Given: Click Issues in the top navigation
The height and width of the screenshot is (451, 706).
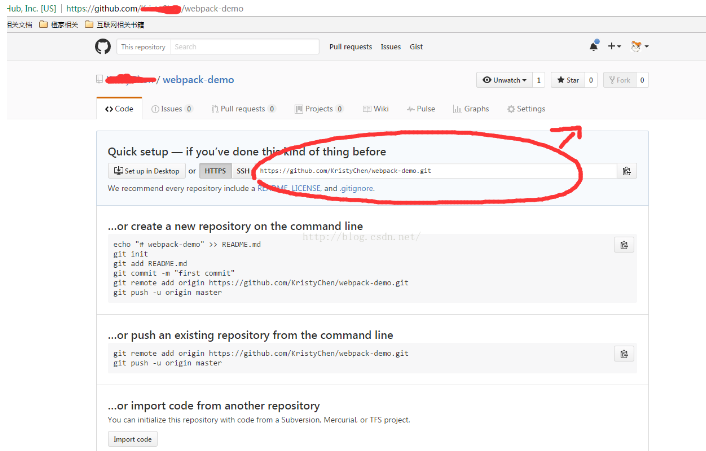Looking at the screenshot, I should (390, 46).
